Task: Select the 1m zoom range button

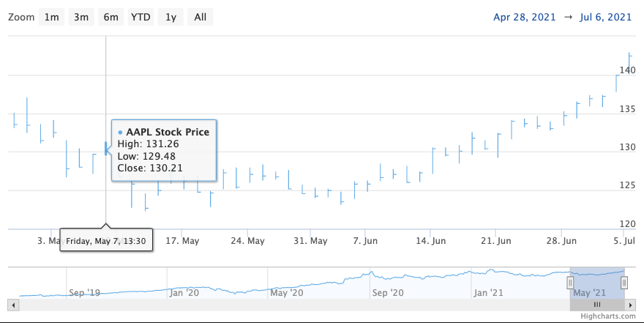Action: pos(51,17)
